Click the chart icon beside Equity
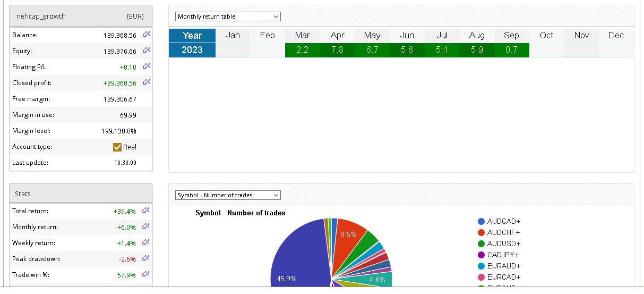644x294 pixels. tap(146, 51)
